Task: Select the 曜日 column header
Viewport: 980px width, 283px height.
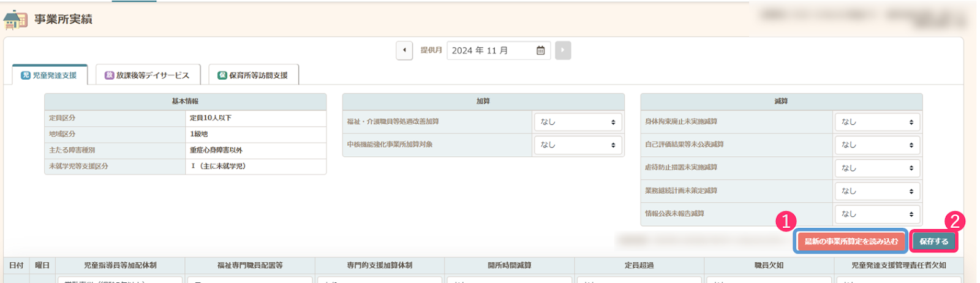Action: click(42, 265)
